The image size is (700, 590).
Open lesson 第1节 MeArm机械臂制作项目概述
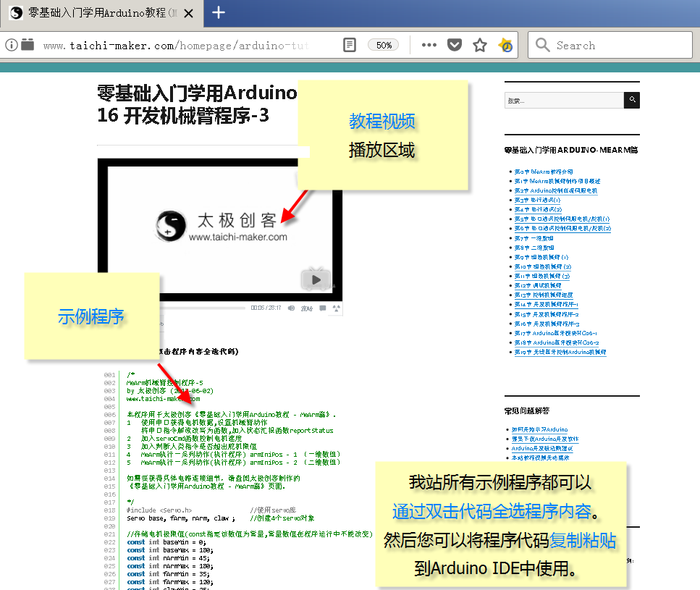click(x=557, y=181)
